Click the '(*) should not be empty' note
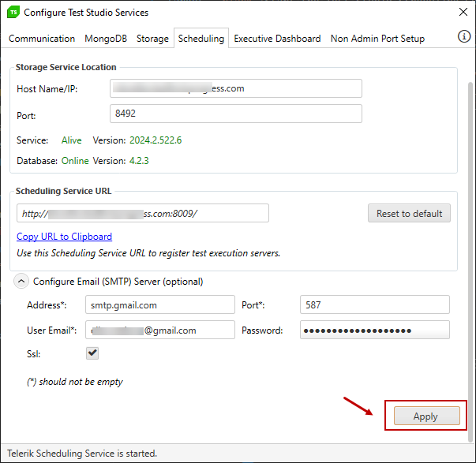Image resolution: width=476 pixels, height=463 pixels. [x=75, y=382]
